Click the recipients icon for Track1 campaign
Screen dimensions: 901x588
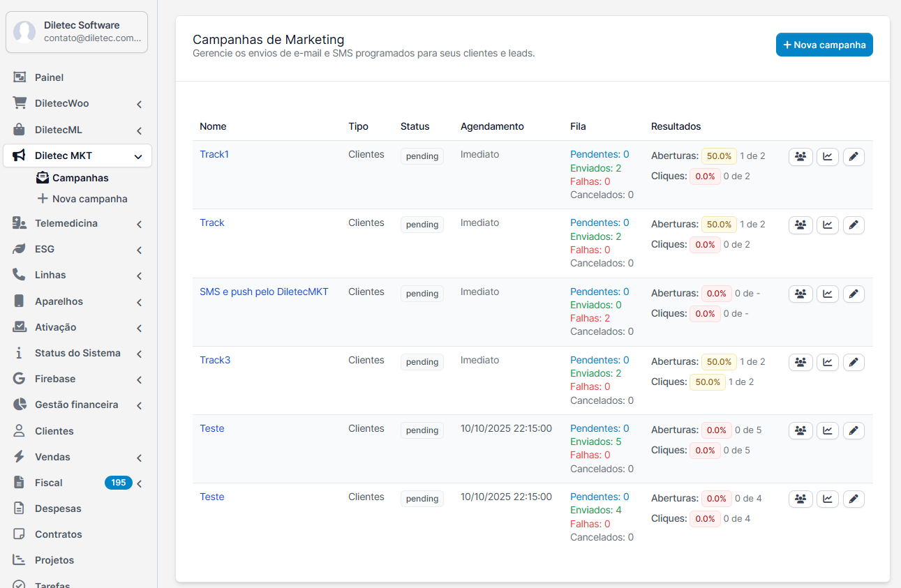click(x=801, y=157)
